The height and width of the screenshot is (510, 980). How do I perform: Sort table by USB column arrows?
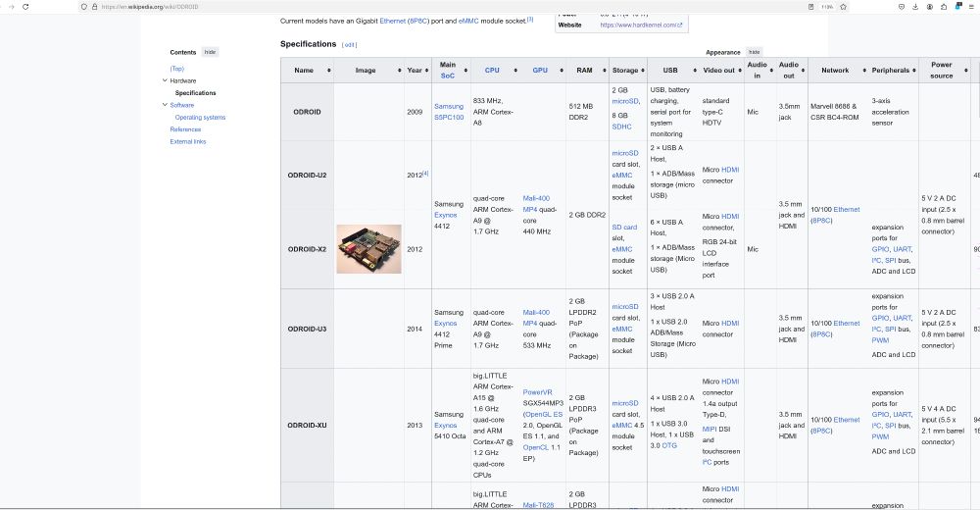[695, 70]
